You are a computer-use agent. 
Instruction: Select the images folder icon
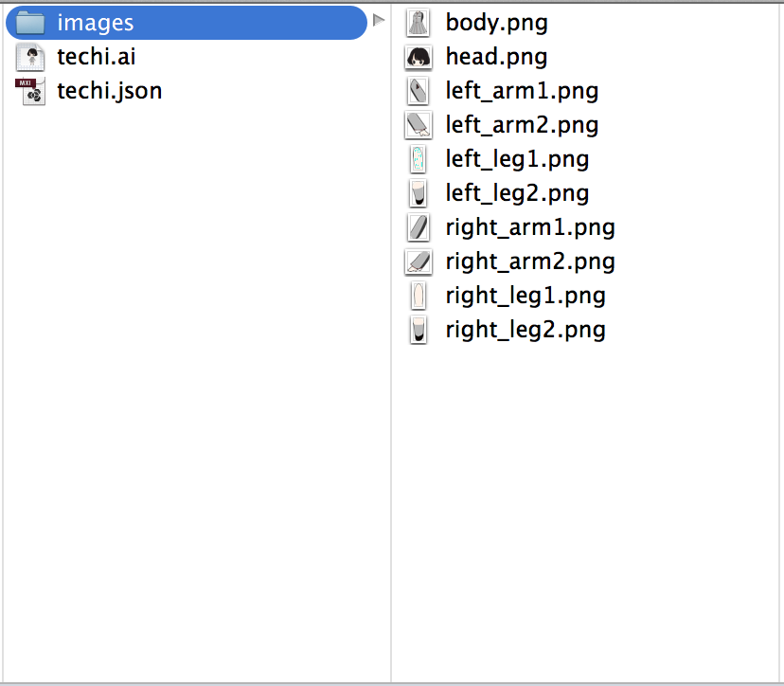[30, 23]
